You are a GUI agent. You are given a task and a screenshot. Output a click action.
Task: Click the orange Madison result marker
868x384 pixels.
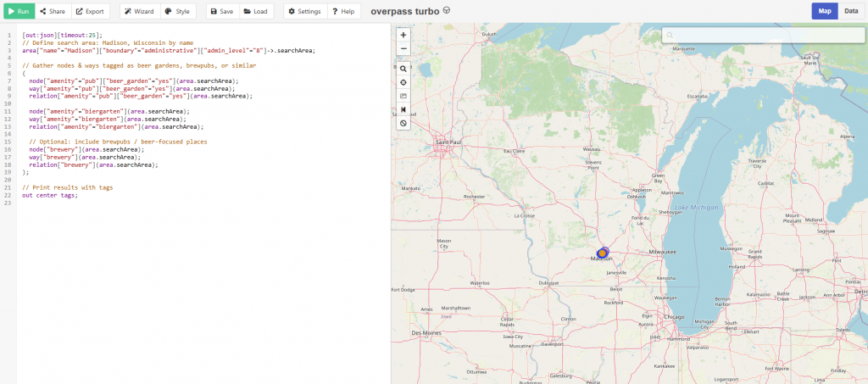(603, 253)
